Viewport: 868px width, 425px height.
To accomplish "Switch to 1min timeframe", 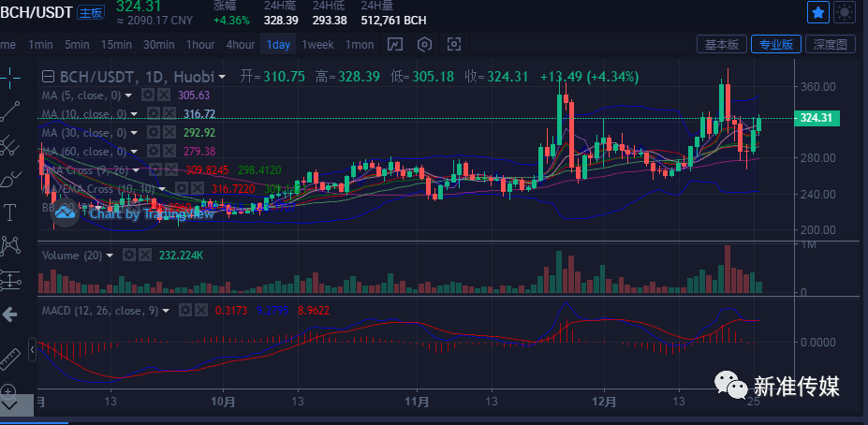I will coord(40,45).
